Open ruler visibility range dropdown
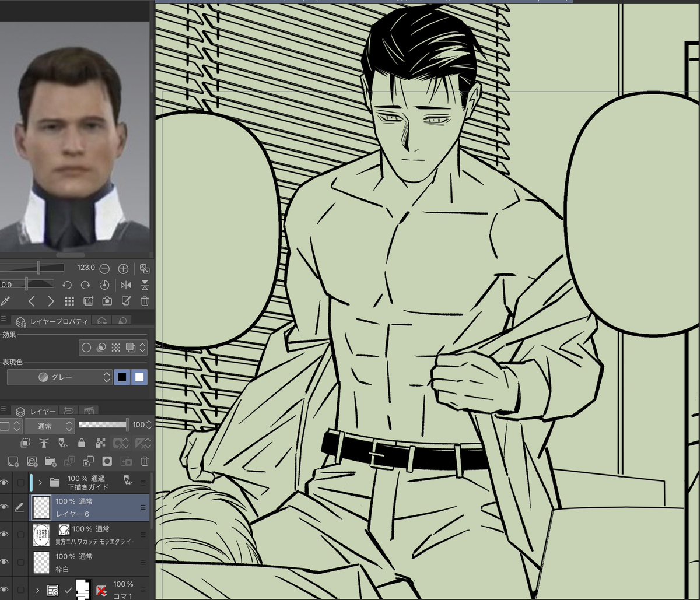Screen dimensions: 700x600 142,443
